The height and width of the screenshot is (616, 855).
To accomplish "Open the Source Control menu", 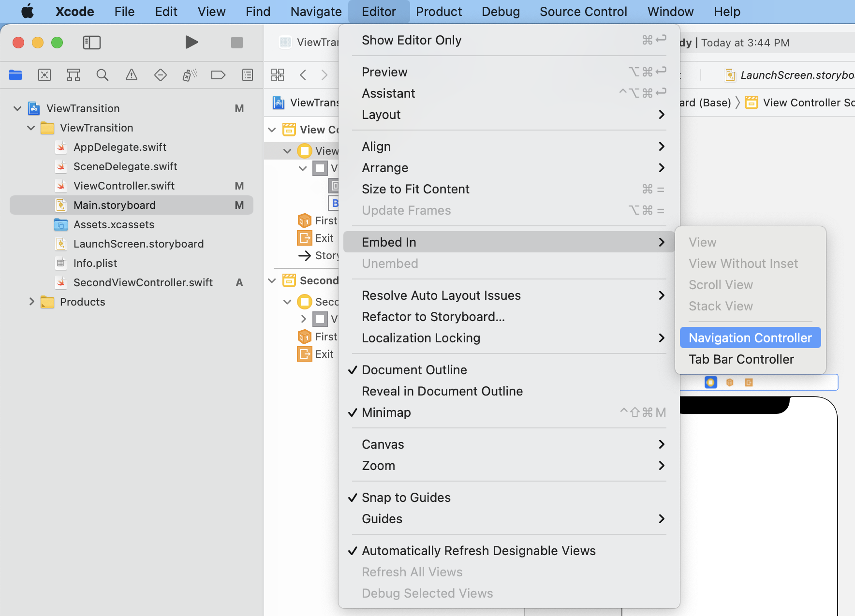I will coord(583,12).
